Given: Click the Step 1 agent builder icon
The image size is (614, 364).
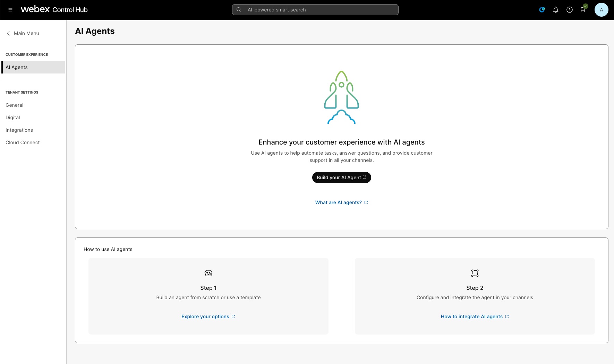Looking at the screenshot, I should pyautogui.click(x=208, y=273).
